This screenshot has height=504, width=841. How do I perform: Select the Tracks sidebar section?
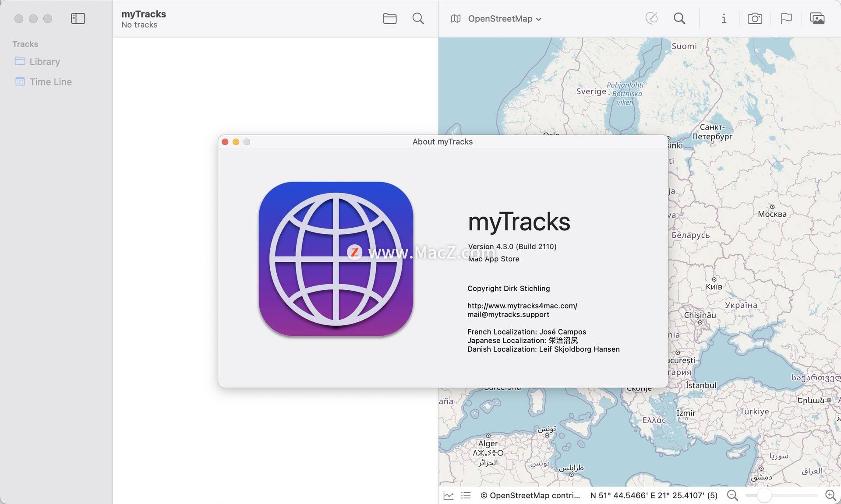(25, 43)
